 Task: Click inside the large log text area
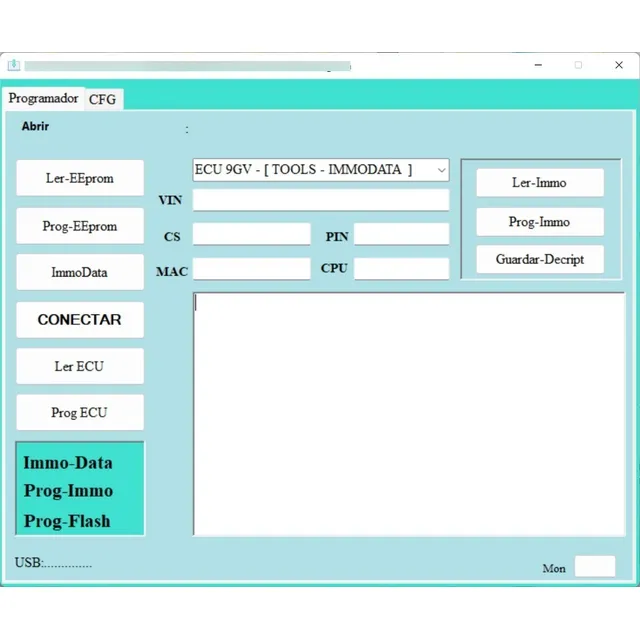click(x=409, y=414)
